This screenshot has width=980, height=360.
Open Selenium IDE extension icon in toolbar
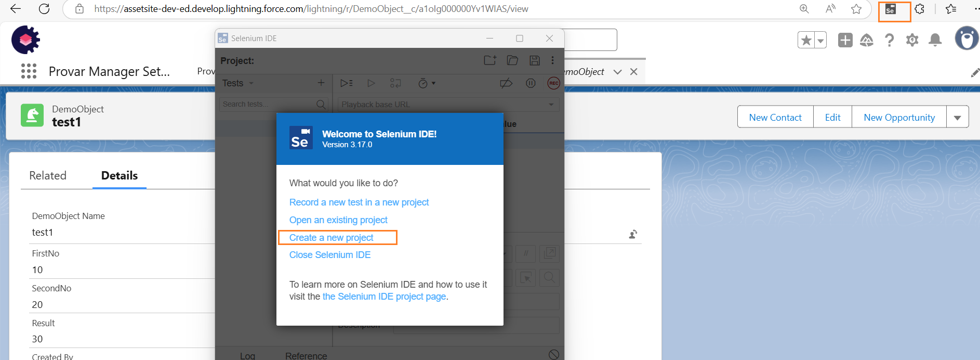coord(891,9)
